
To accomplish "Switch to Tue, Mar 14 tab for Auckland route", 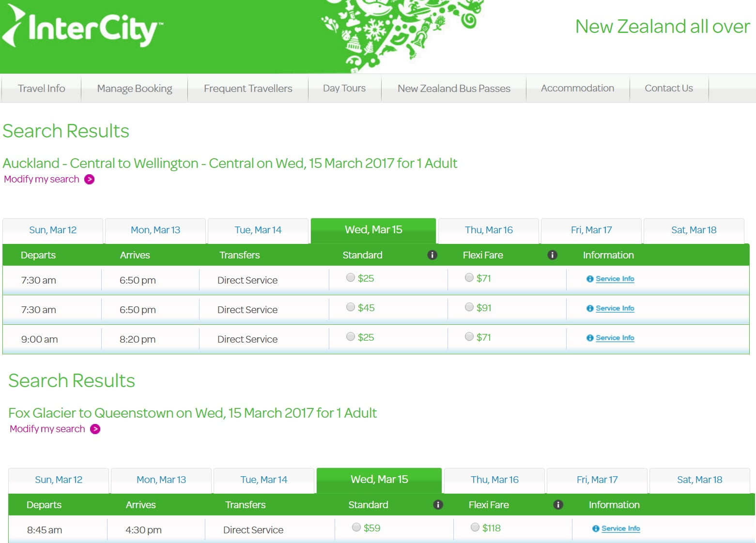I will coord(258,230).
